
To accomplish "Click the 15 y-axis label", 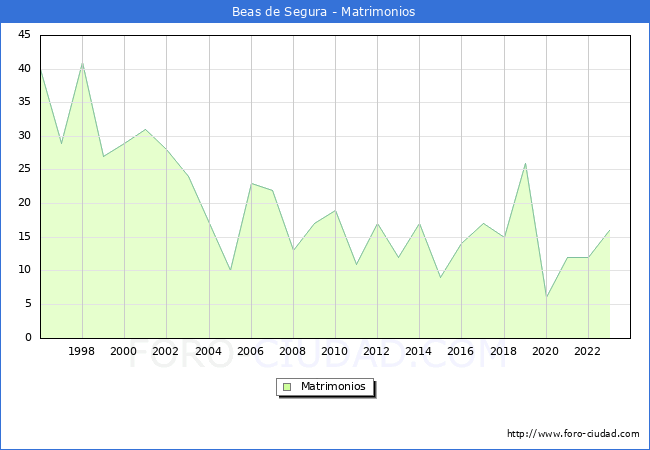I will click(24, 237).
